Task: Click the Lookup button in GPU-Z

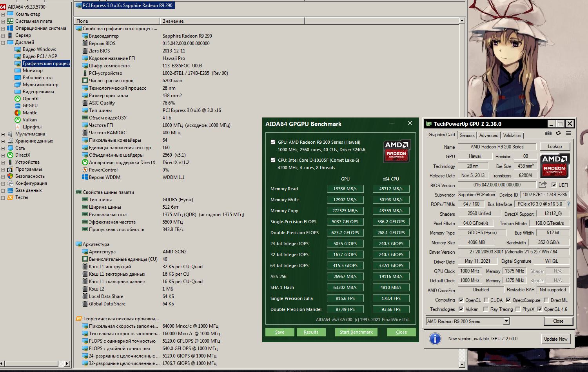Action: (555, 146)
